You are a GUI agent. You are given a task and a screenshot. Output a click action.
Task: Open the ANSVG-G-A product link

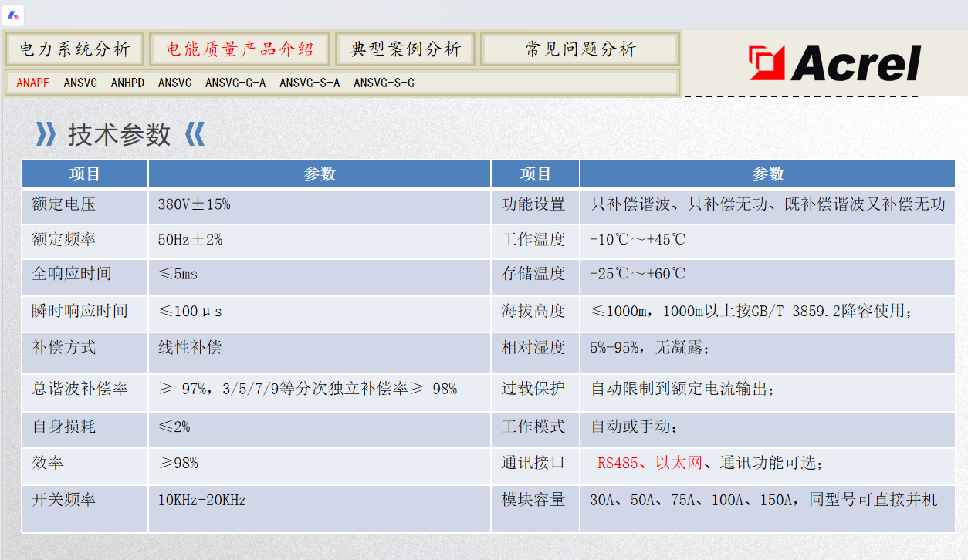235,83
